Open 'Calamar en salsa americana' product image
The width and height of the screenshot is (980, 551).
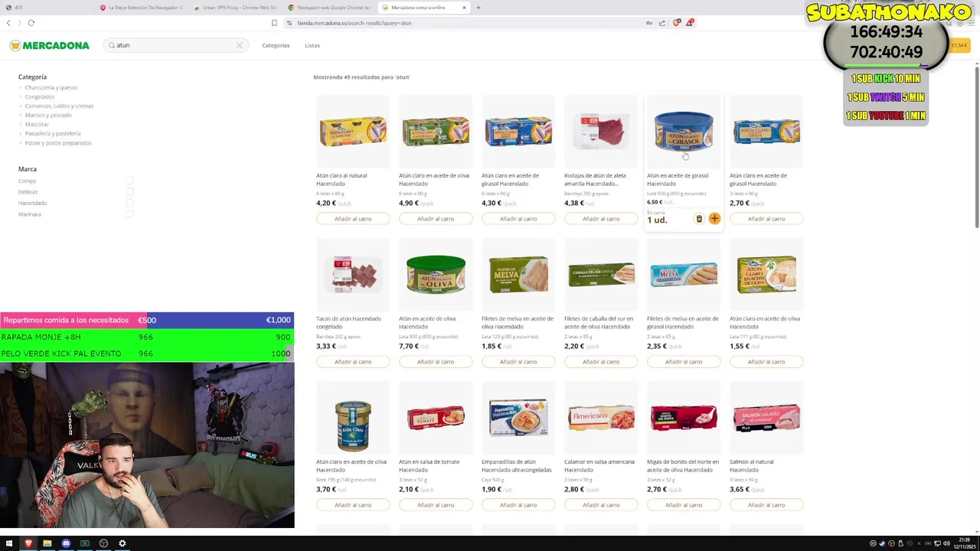601,418
